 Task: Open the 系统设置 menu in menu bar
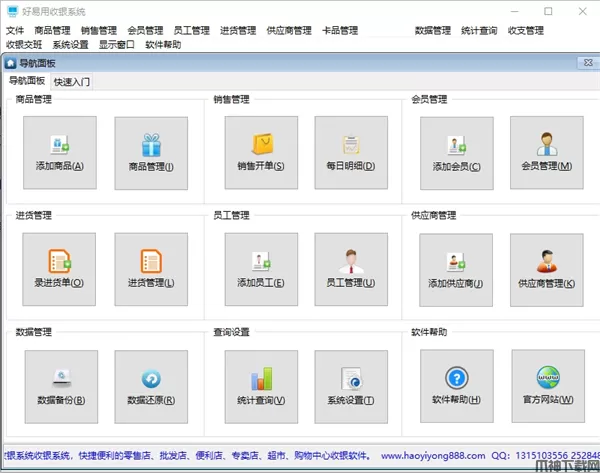click(70, 45)
